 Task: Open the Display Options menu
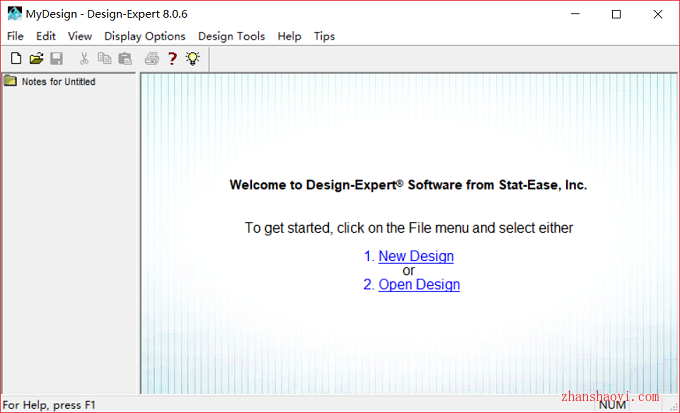click(x=145, y=36)
